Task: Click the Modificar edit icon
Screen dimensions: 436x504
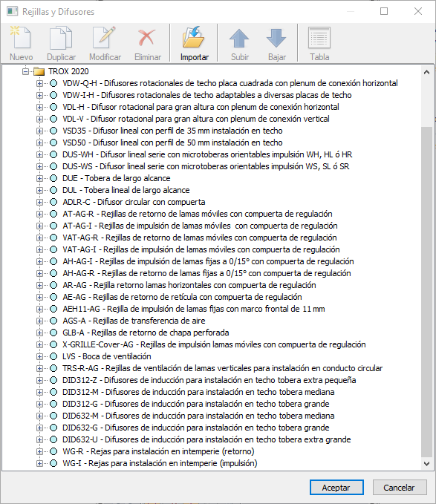Action: (105, 38)
